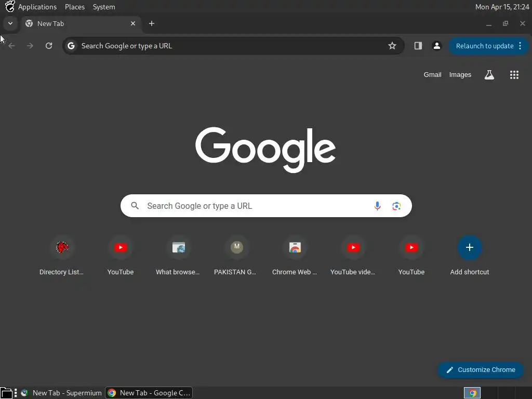
Task: Select the New Tab tab
Action: click(x=81, y=23)
